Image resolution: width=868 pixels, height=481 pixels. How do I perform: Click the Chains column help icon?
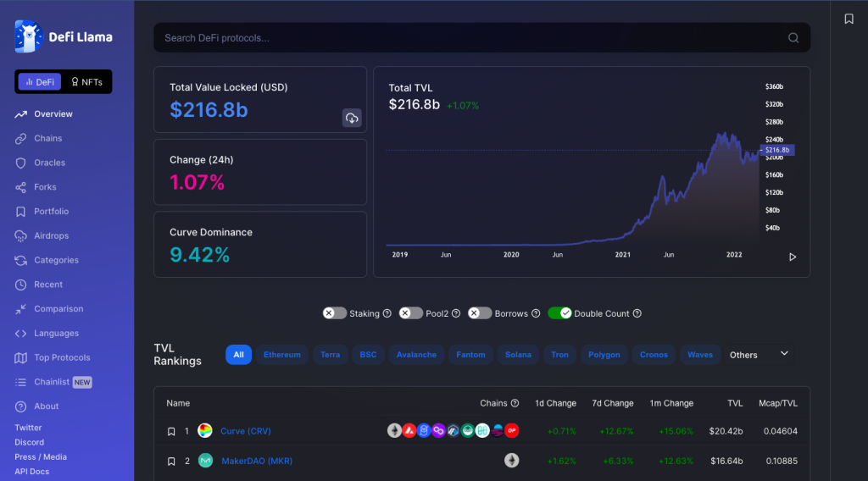[515, 403]
